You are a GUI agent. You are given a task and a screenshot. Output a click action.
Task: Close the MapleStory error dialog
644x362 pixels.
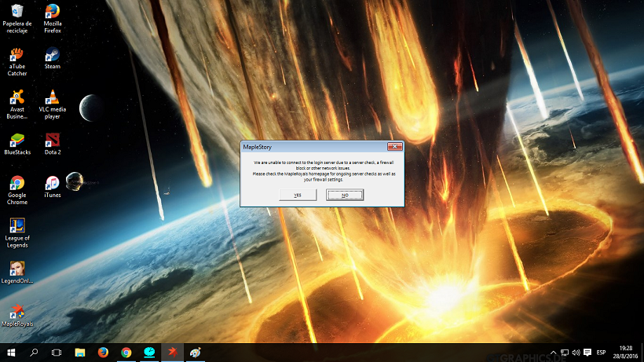tap(395, 146)
